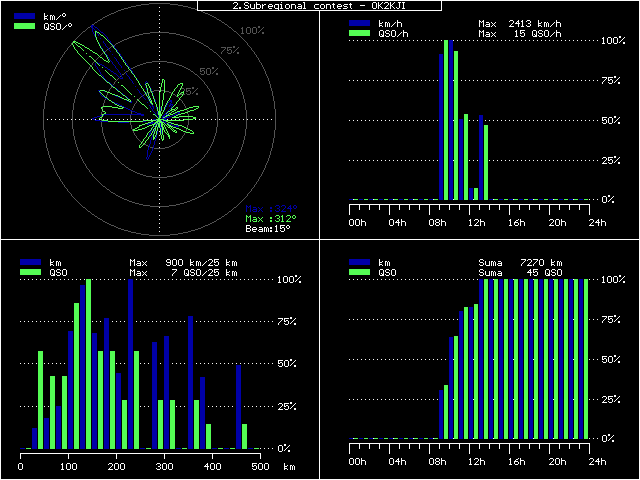
Task: Click the 50% ring label in polar chart
Action: [209, 72]
